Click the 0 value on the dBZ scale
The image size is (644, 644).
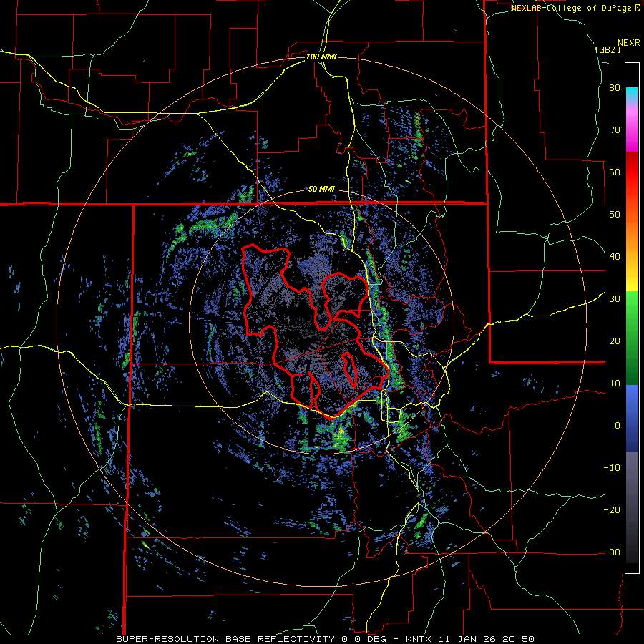pos(618,426)
